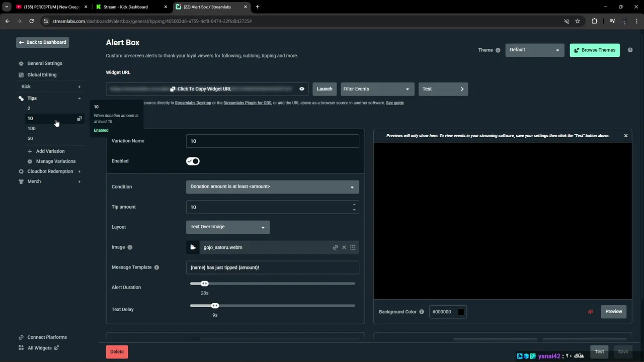
Task: Increase Tip amount with the up stepper
Action: pos(354,205)
